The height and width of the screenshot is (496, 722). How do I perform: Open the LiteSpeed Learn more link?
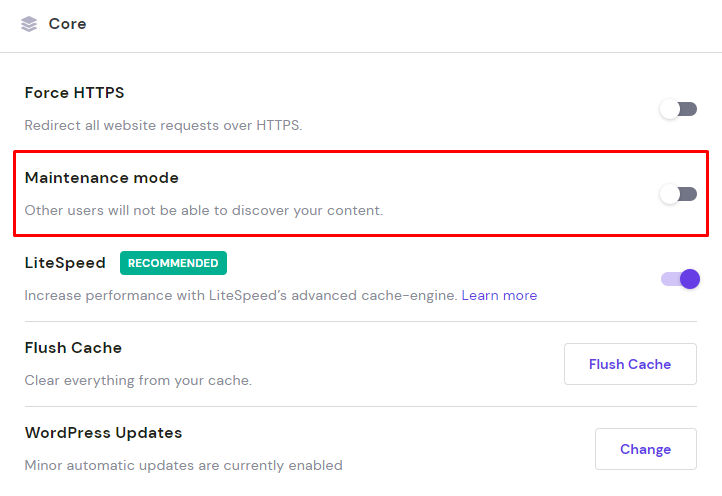pyautogui.click(x=499, y=295)
